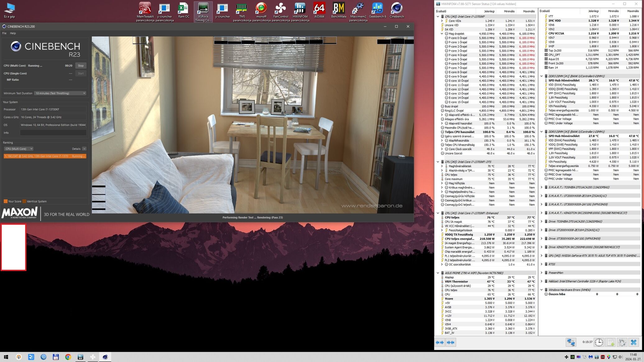Open Google Chrome from taskbar
Image resolution: width=644 pixels, height=362 pixels.
click(68, 357)
